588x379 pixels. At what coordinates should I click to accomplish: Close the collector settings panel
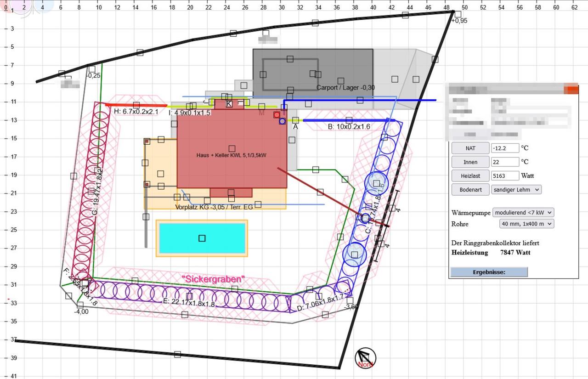tap(572, 89)
